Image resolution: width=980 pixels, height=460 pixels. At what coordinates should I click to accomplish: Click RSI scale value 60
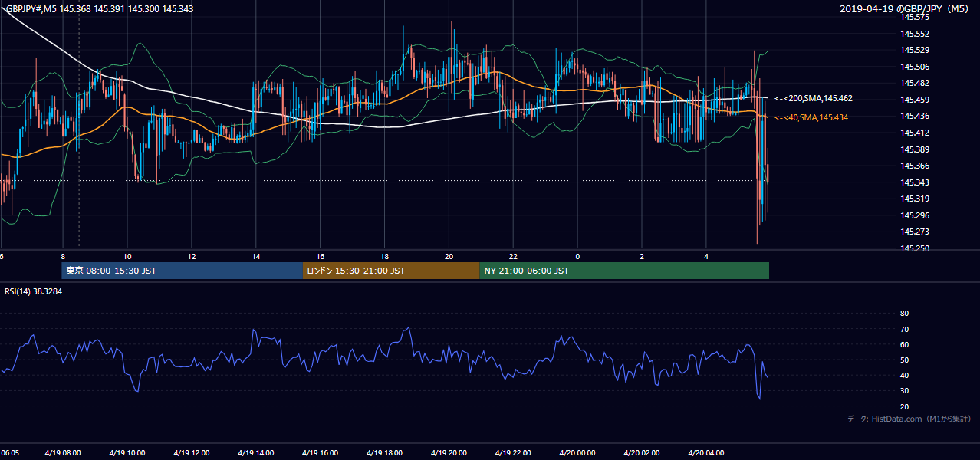tap(904, 344)
